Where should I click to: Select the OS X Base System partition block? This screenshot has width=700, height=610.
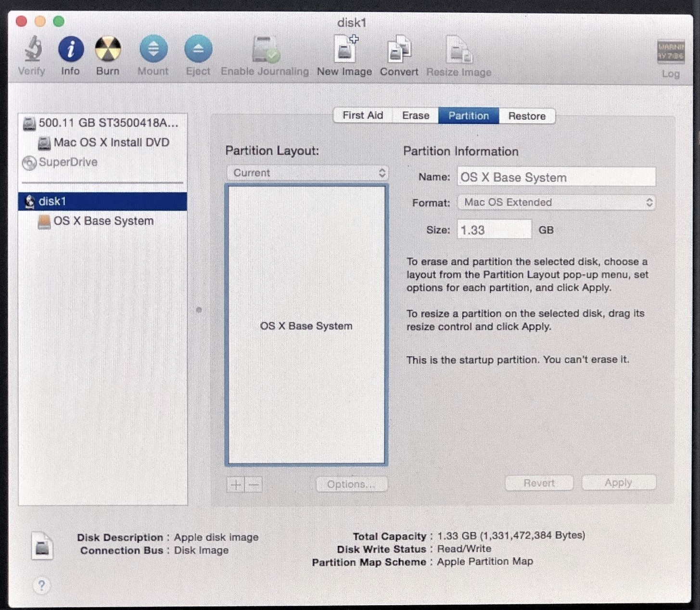[x=306, y=325]
